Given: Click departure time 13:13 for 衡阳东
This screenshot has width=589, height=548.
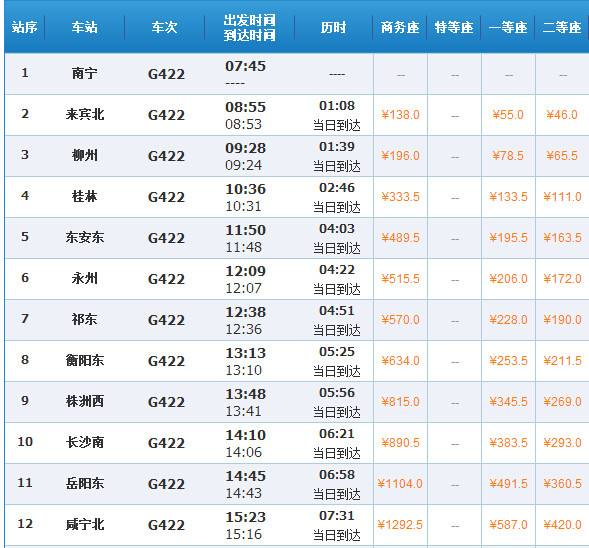Looking at the screenshot, I should 245,353.
